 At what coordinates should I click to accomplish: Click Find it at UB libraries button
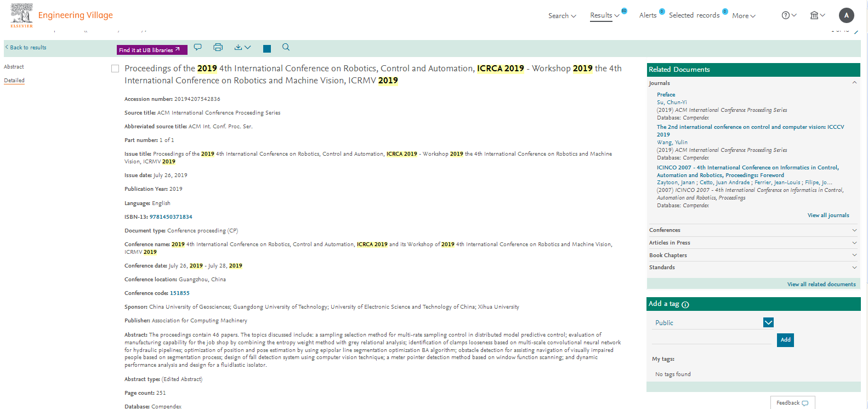(x=152, y=50)
